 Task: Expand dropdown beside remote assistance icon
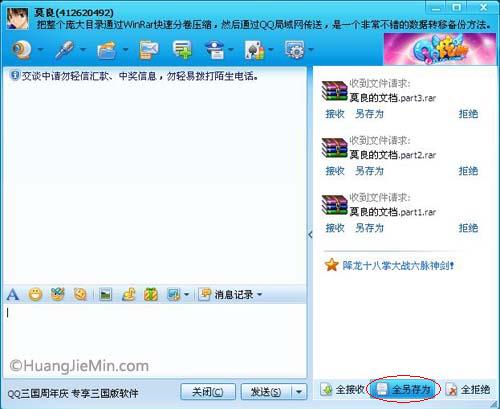(231, 50)
